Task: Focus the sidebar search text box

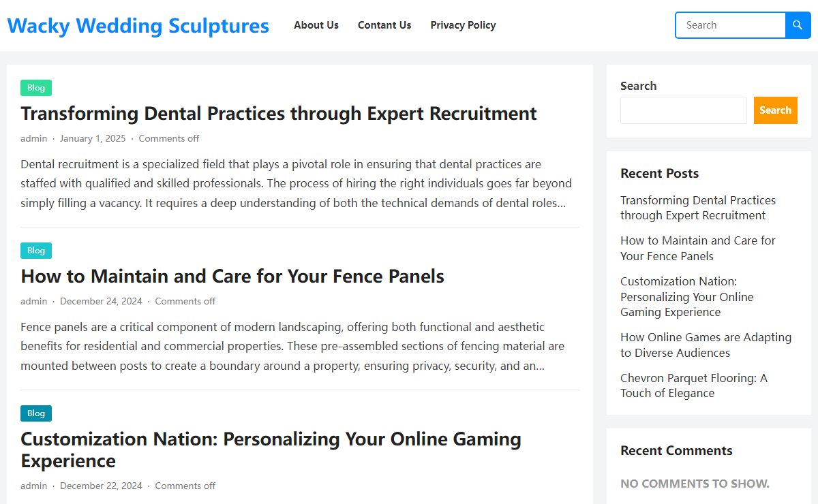Action: coord(684,110)
